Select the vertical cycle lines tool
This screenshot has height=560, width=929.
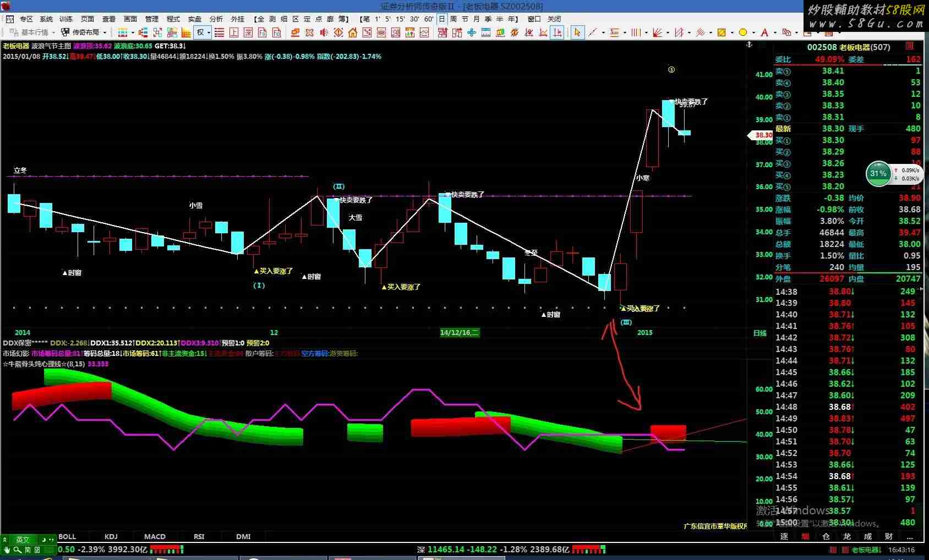636,32
